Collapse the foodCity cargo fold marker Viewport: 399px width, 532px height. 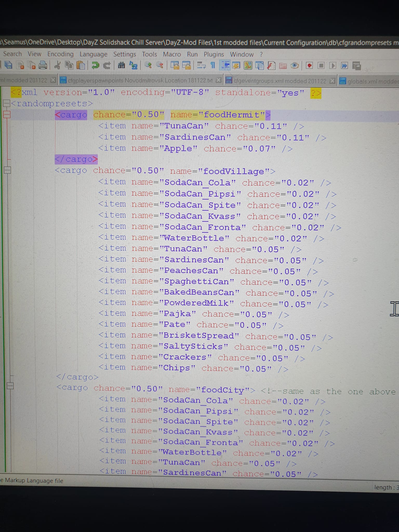(10, 386)
